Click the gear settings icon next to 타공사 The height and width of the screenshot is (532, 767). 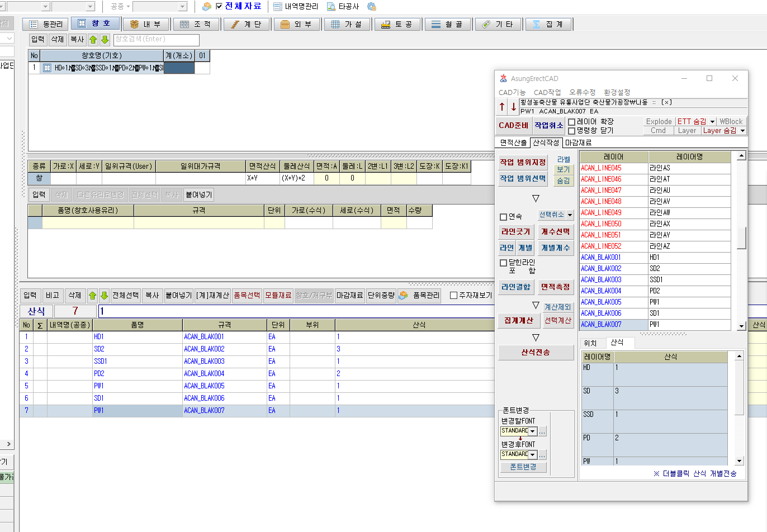click(372, 7)
